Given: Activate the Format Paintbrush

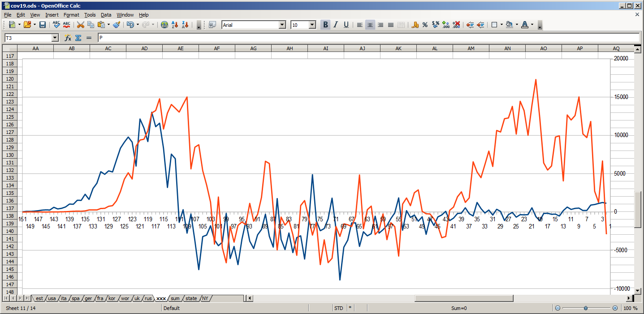Looking at the screenshot, I should pyautogui.click(x=117, y=25).
